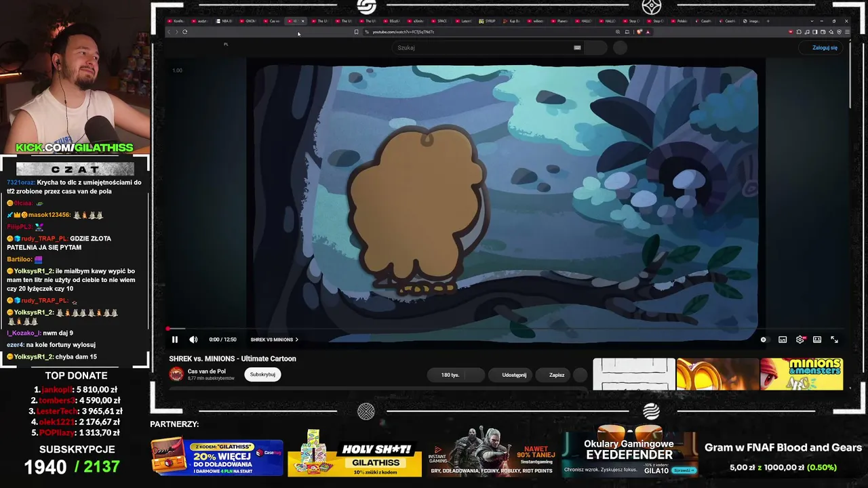Screen dimensions: 868x488
Task: Bookmark this page with the bookmark icon
Action: (356, 32)
